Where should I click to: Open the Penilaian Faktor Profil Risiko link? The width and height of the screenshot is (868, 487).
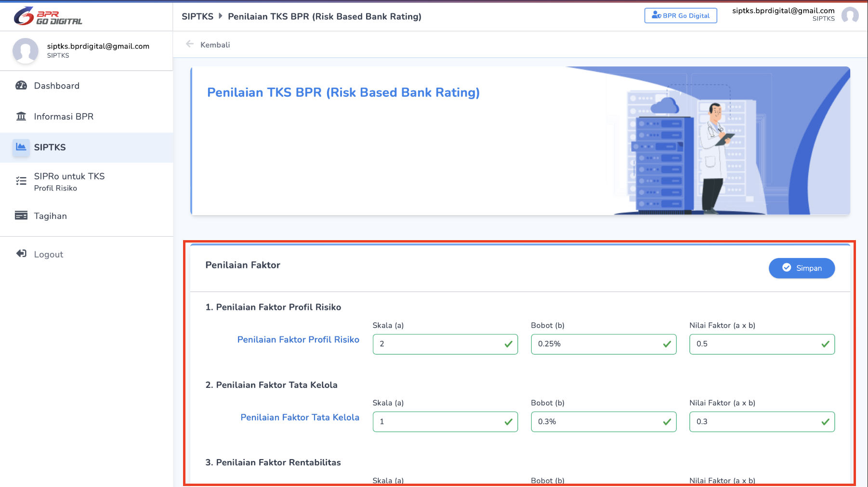click(298, 339)
